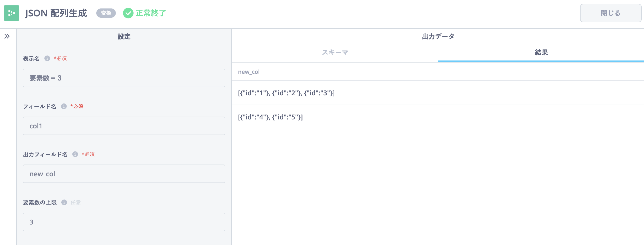The image size is (644, 245).
Task: Click the green success checkmark icon
Action: pos(128,13)
